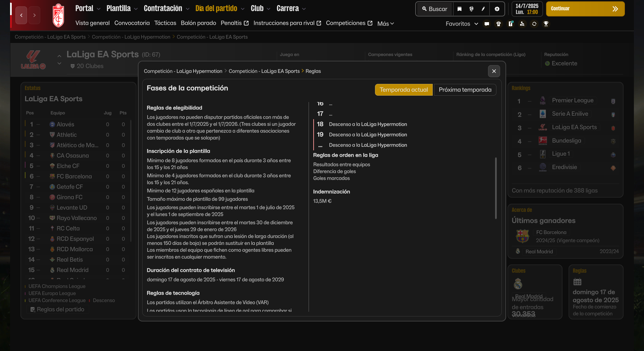
Task: Expand the Plantilla menu
Action: pos(122,8)
